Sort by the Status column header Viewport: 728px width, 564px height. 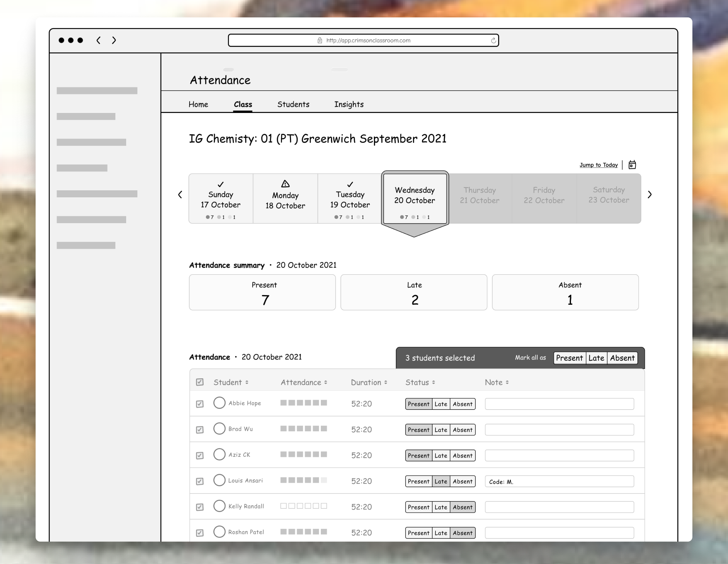(x=420, y=382)
